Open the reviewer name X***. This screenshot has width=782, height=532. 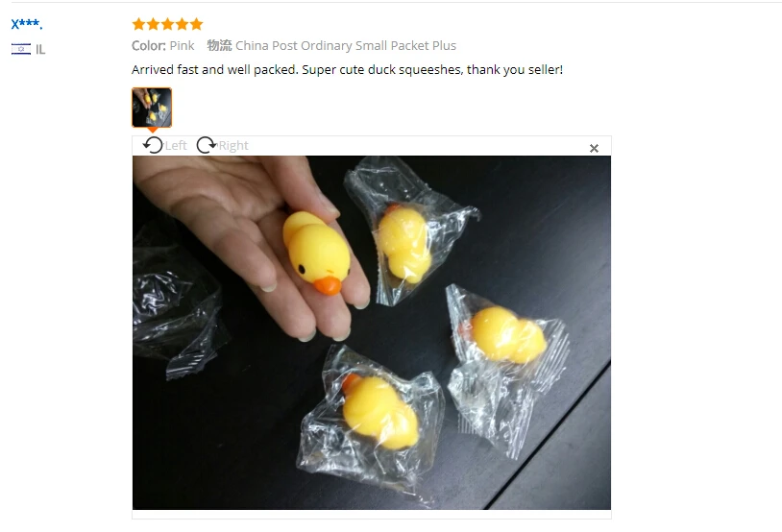(27, 23)
